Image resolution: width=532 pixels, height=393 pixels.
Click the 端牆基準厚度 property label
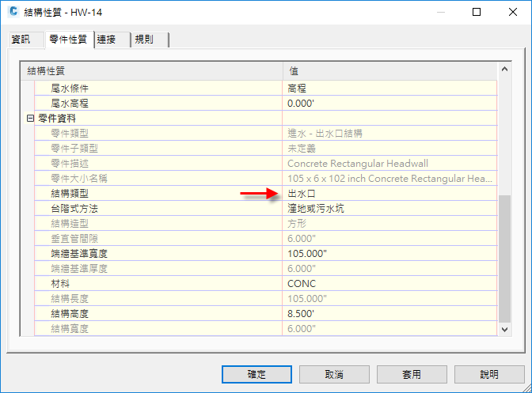click(x=79, y=268)
